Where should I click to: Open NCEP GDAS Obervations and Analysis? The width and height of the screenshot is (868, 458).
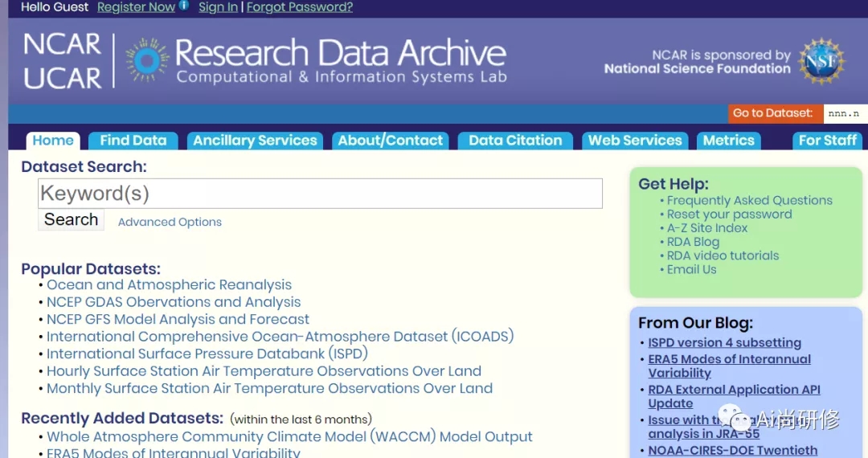(174, 302)
